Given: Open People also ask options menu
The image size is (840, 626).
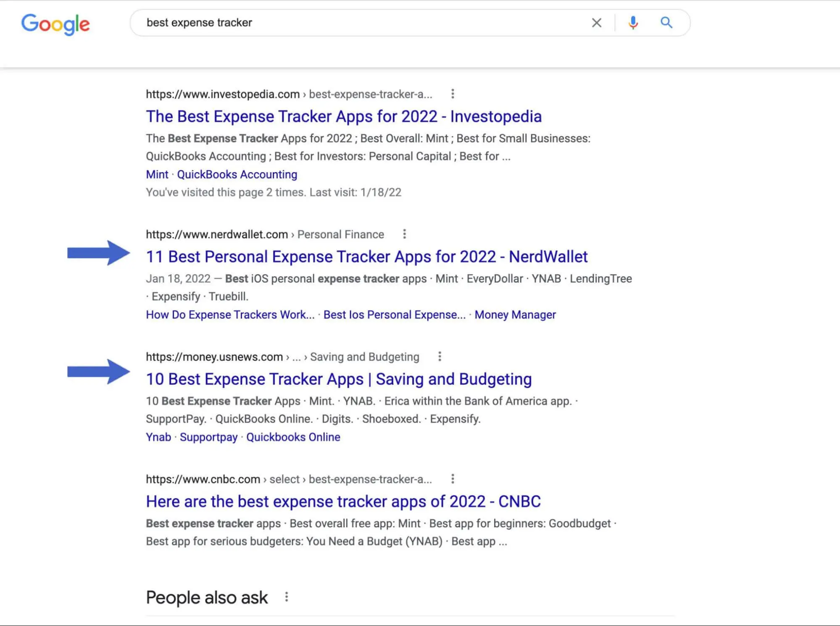Looking at the screenshot, I should (x=286, y=597).
